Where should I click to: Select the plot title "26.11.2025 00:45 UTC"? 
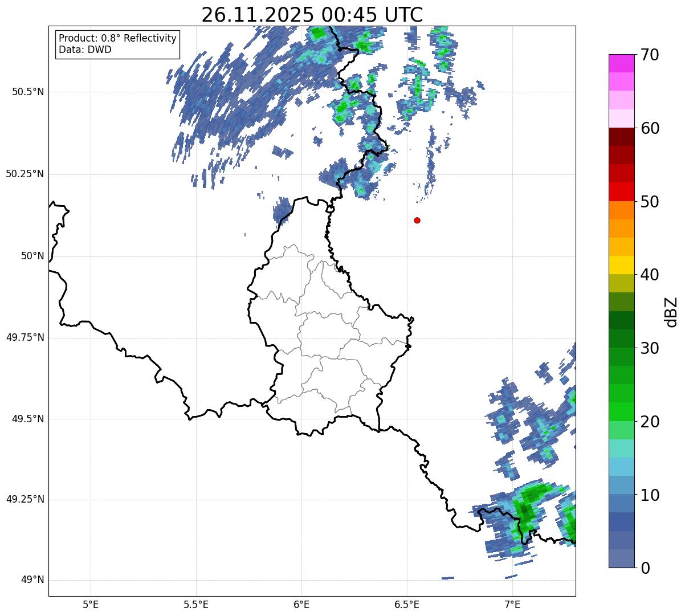click(312, 15)
